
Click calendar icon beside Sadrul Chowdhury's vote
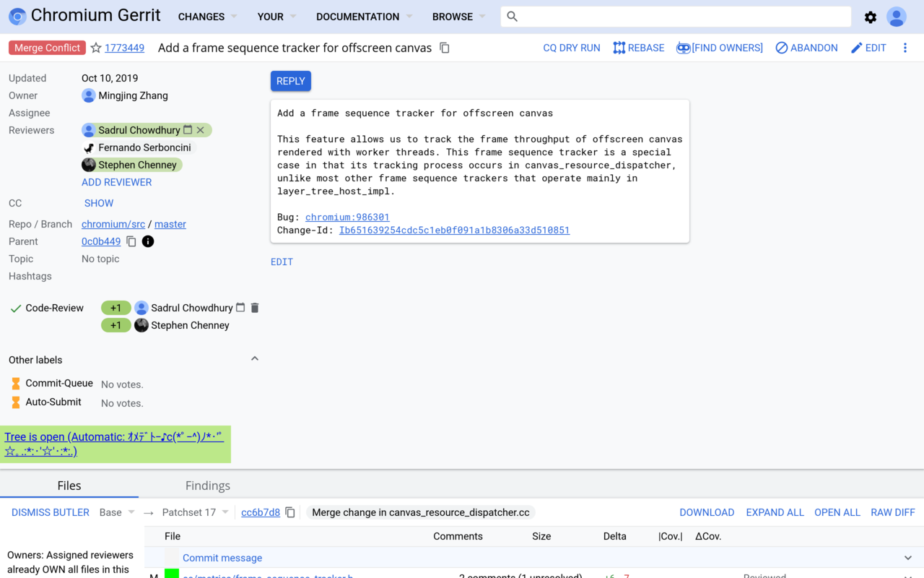click(240, 308)
